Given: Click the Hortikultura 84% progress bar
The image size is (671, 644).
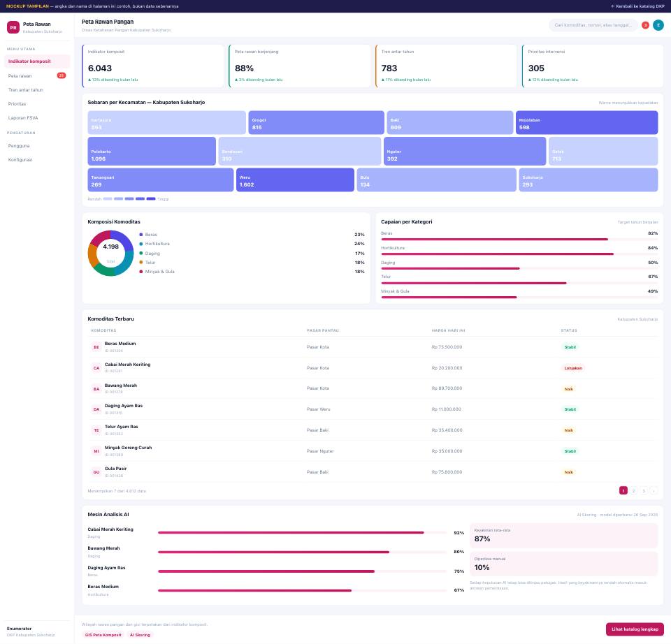Looking at the screenshot, I should tap(519, 254).
